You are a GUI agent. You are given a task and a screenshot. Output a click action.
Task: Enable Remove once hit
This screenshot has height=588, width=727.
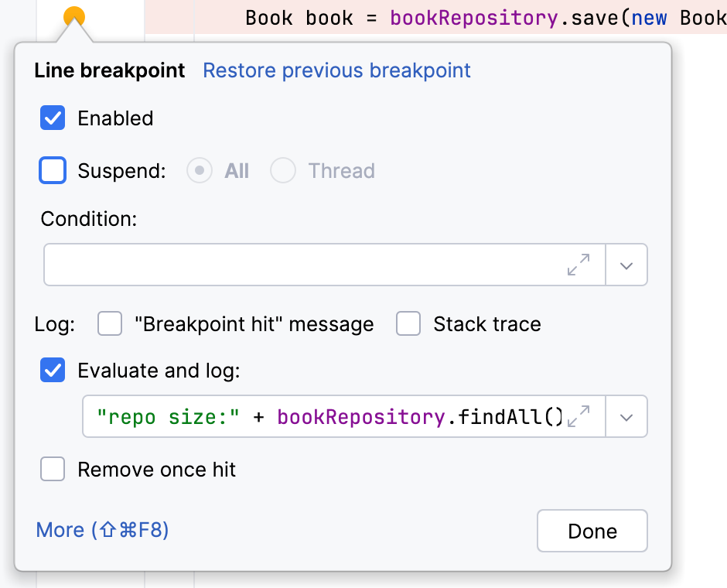52,469
